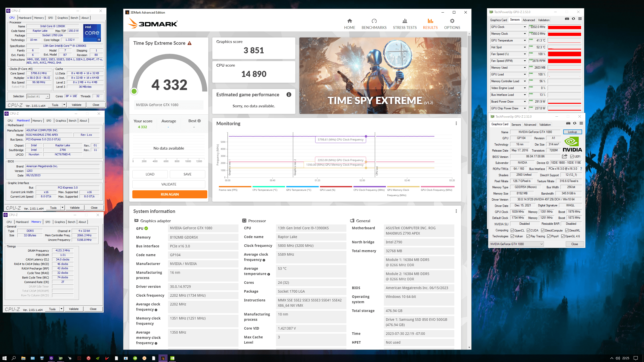Toggle the OpenCL checkbox in GPU-Z
The height and width of the screenshot is (362, 644).
(x=512, y=231)
